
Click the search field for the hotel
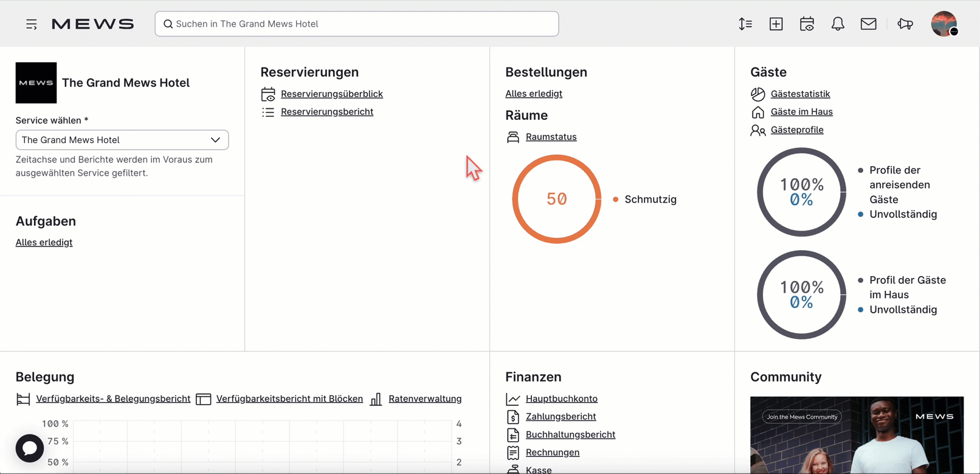coord(357,24)
